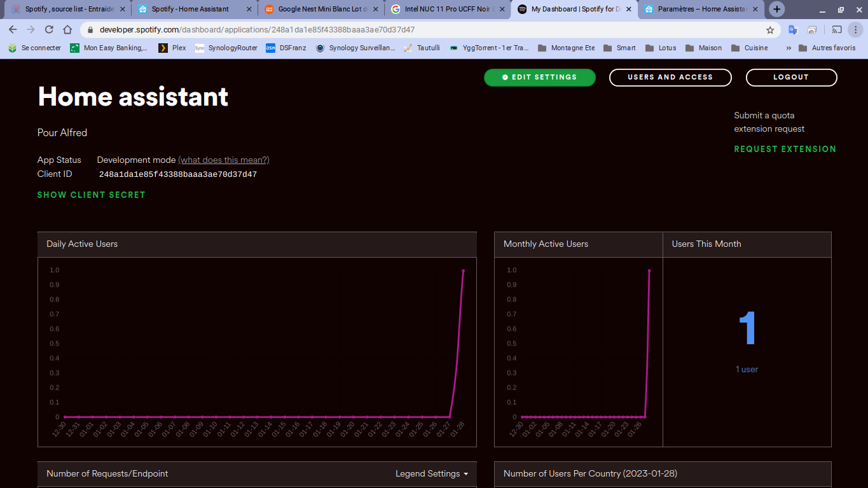The width and height of the screenshot is (868, 488).
Task: Click the Home assistant app title
Action: pos(133,97)
